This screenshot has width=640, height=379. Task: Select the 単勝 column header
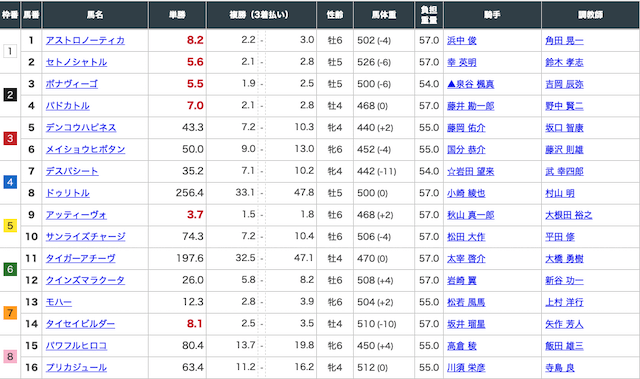(178, 15)
